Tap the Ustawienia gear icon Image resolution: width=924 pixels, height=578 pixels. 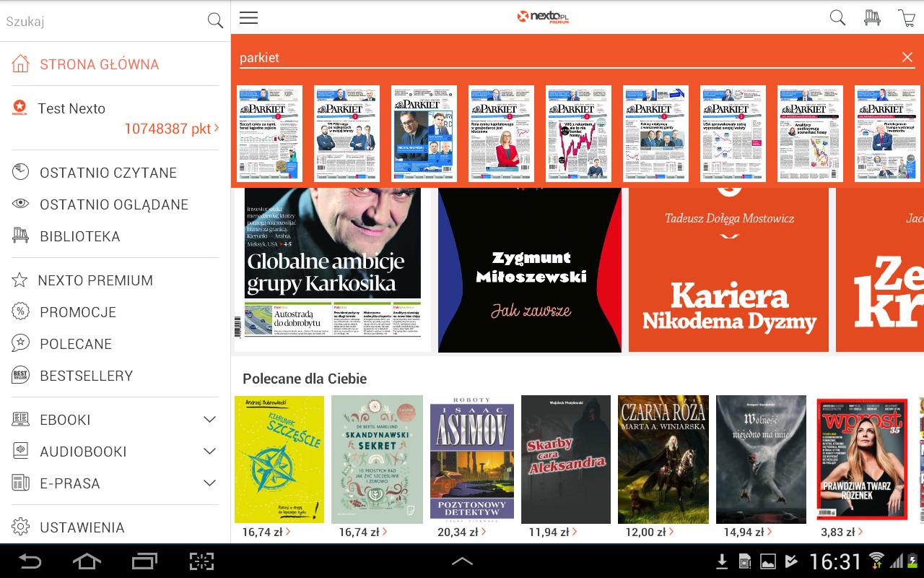coord(20,527)
